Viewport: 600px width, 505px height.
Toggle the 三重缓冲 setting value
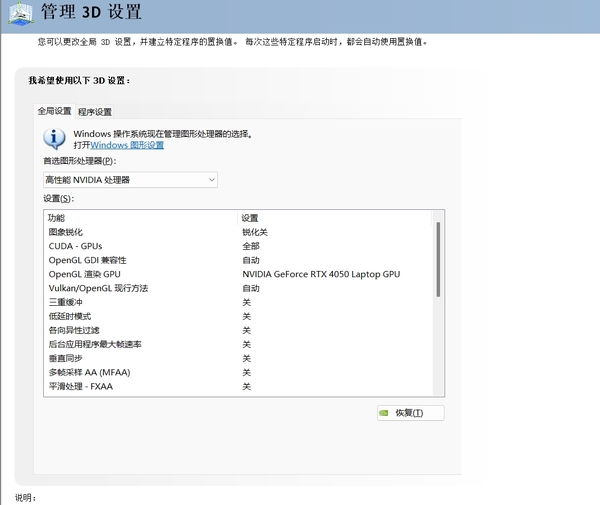(x=247, y=302)
